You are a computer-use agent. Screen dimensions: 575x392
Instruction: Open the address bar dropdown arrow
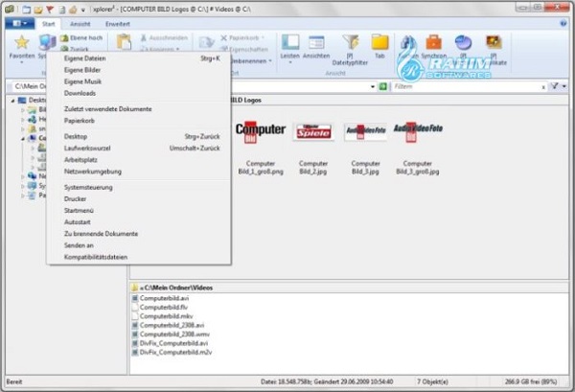(x=373, y=87)
